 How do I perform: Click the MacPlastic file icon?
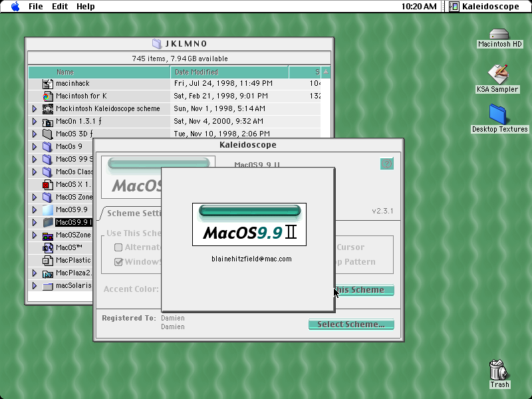(x=48, y=260)
